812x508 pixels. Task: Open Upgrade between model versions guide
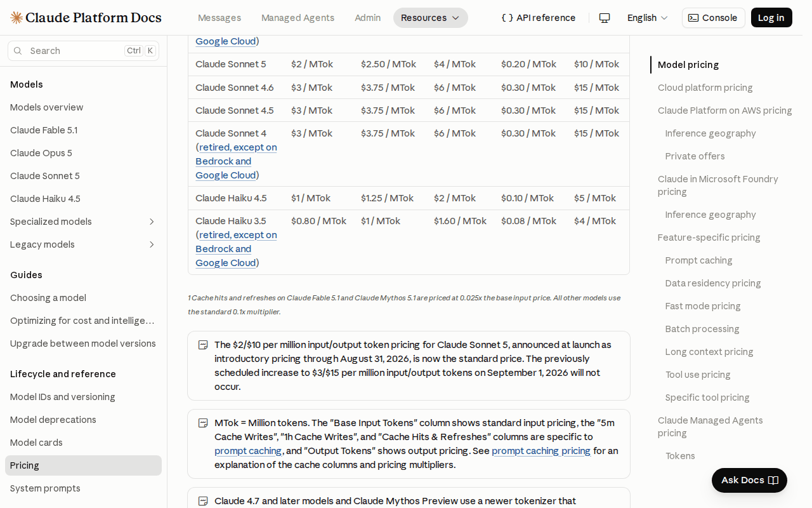(83, 344)
